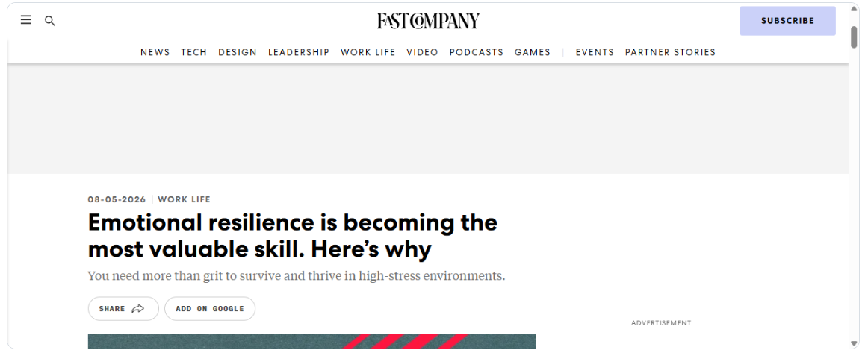Go to PODCASTS
The width and height of the screenshot is (868, 353).
click(x=477, y=52)
